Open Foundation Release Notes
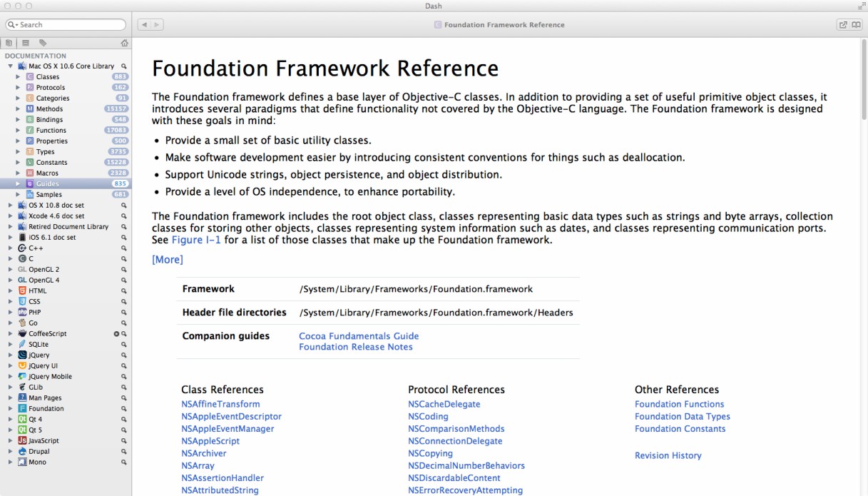 point(356,347)
